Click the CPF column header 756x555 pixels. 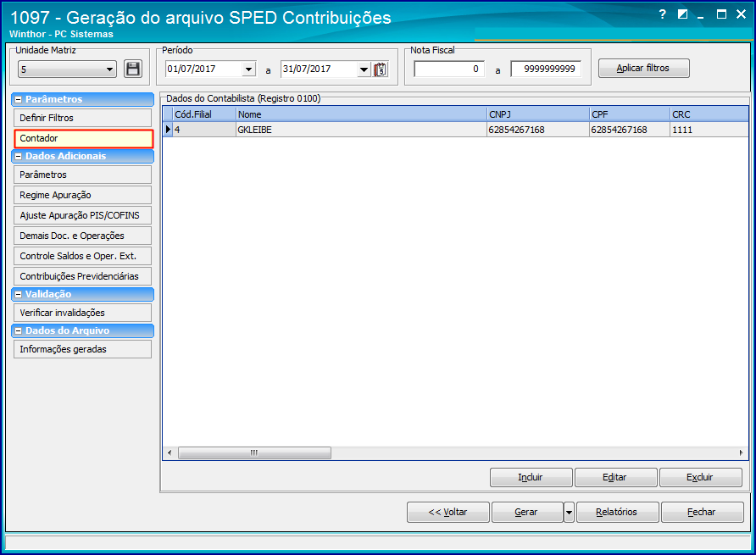[630, 114]
